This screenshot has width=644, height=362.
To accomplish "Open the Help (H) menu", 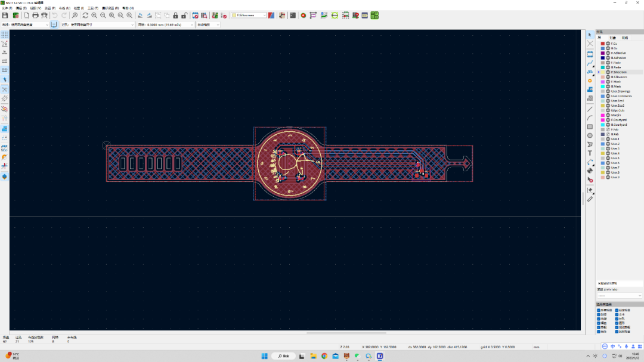I will 128,8.
